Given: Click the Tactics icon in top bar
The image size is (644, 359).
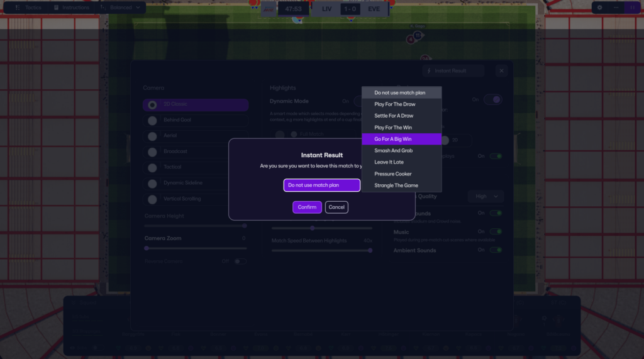Looking at the screenshot, I should [x=18, y=8].
